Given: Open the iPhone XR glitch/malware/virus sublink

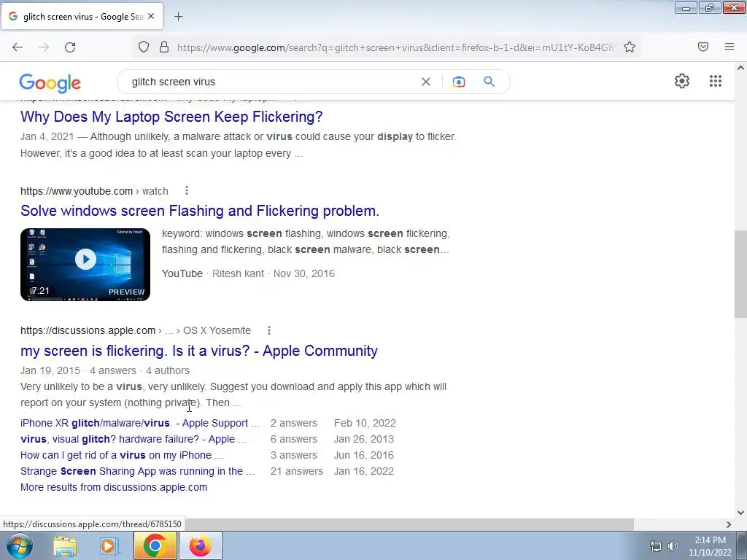Looking at the screenshot, I should point(139,423).
